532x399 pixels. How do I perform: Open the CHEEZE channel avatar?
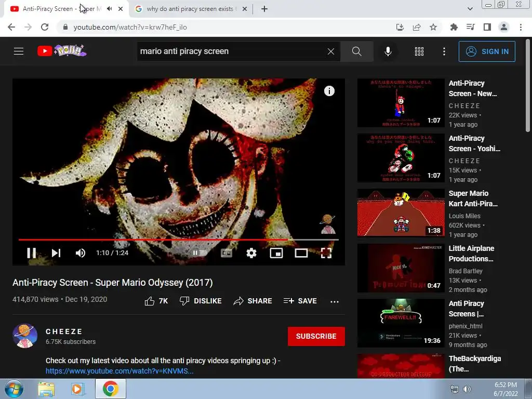(x=25, y=336)
